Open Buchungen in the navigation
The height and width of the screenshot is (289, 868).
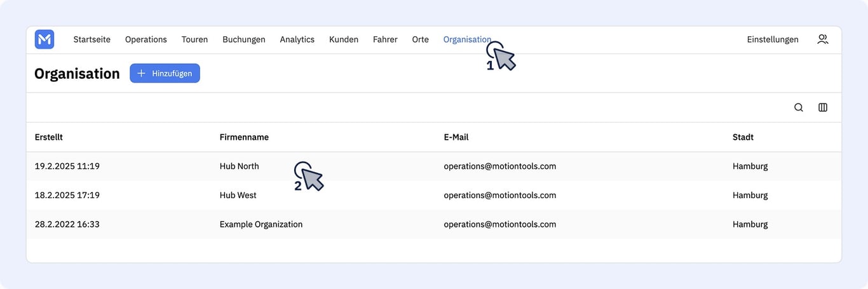243,39
